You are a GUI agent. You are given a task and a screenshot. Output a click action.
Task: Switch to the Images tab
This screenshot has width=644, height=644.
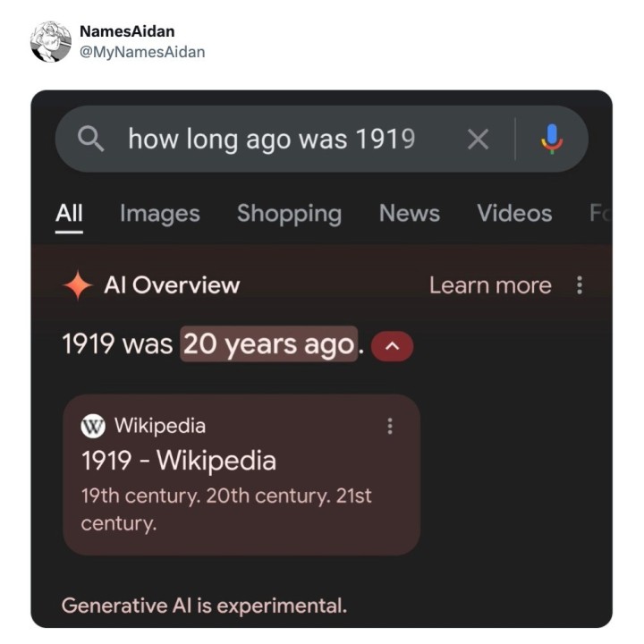(159, 214)
